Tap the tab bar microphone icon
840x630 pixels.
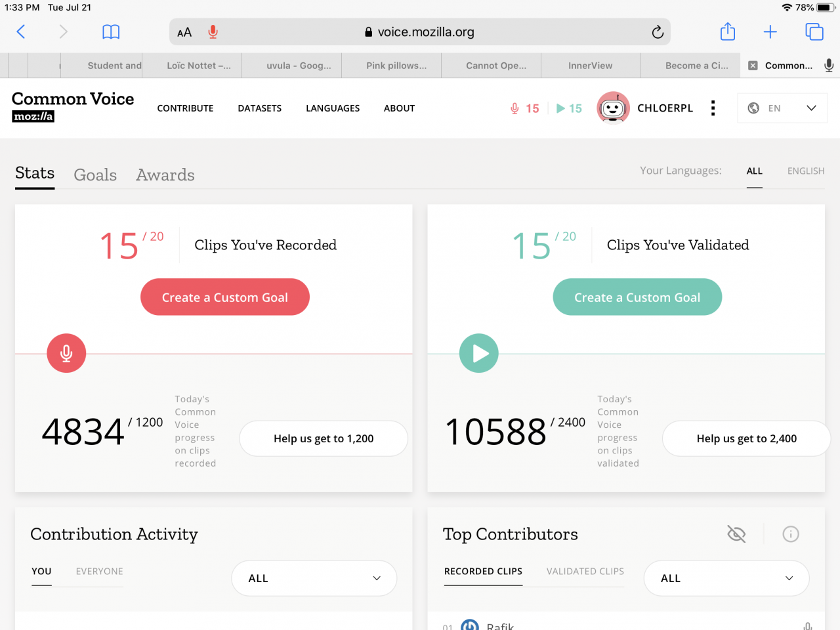[829, 66]
